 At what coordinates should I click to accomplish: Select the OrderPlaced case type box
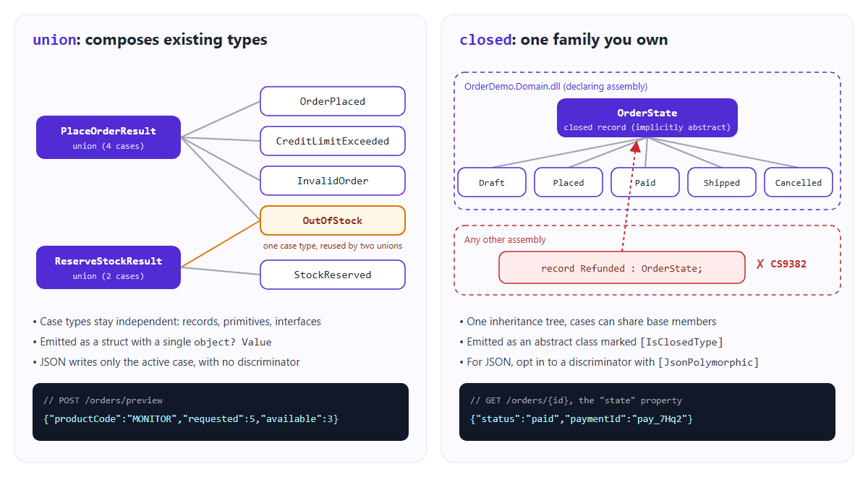[333, 101]
